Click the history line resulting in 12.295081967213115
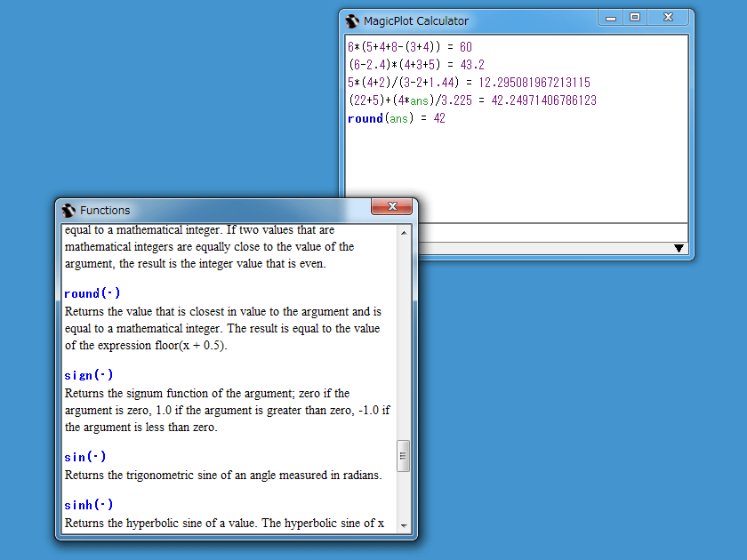Viewport: 747px width, 560px height. pyautogui.click(x=469, y=83)
